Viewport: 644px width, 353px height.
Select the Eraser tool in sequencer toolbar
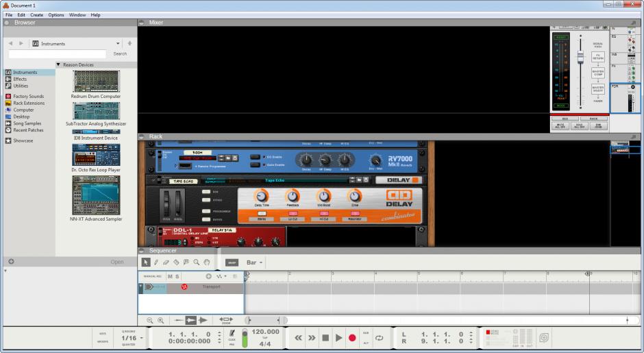(166, 263)
